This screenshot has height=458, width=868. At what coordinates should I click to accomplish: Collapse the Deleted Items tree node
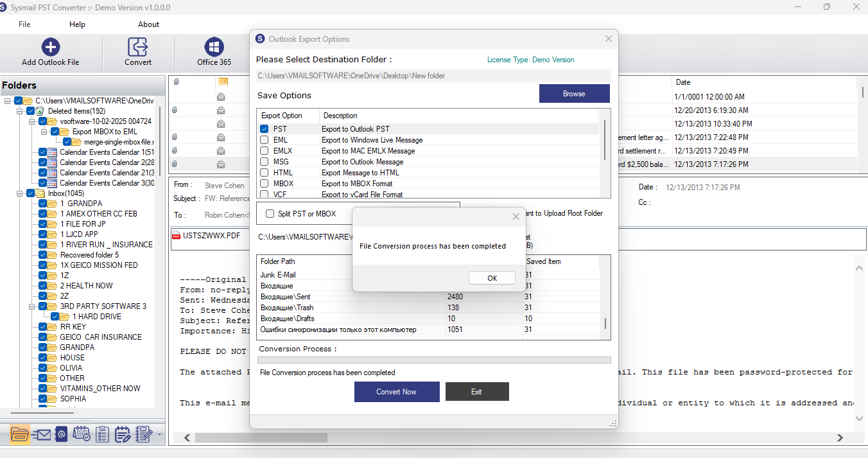[20, 111]
